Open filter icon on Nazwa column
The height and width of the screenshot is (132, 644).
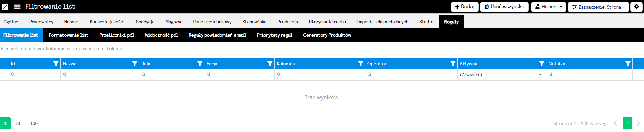(135, 63)
